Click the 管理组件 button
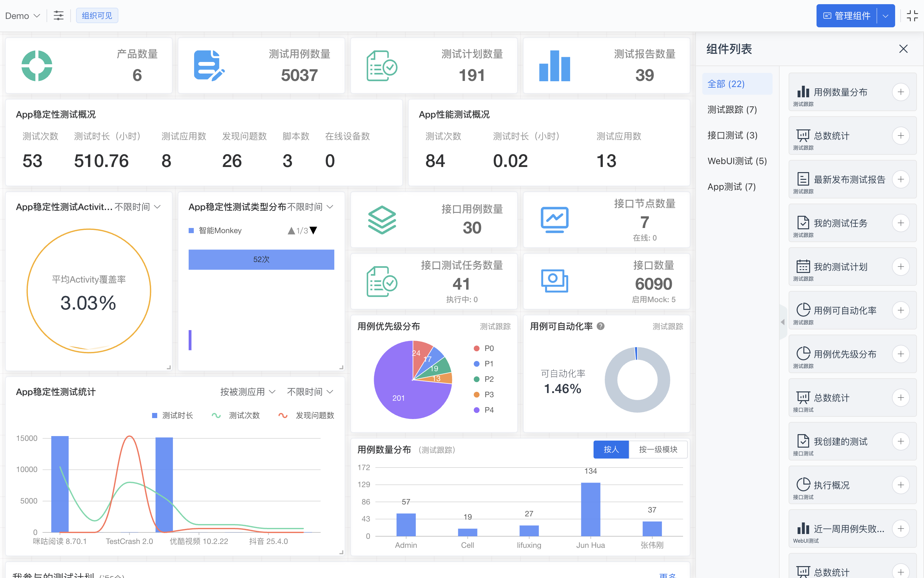Screen dimensions: 924x578 click(x=846, y=16)
